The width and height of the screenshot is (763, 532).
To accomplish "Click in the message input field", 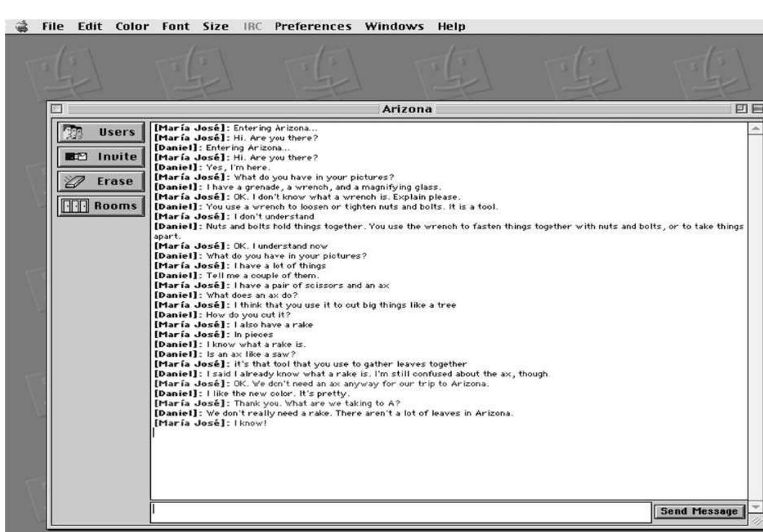I will tap(400, 511).
